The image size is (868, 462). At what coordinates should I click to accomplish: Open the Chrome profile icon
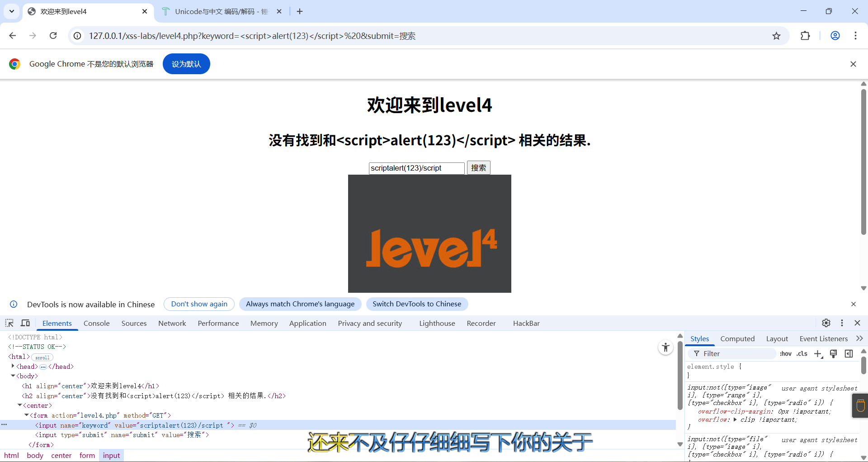tap(835, 36)
